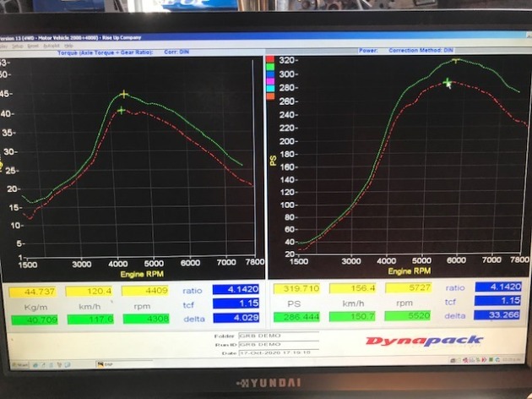Choose the blue run color swatch
Viewport: 532px width, 399px height.
[x=270, y=74]
